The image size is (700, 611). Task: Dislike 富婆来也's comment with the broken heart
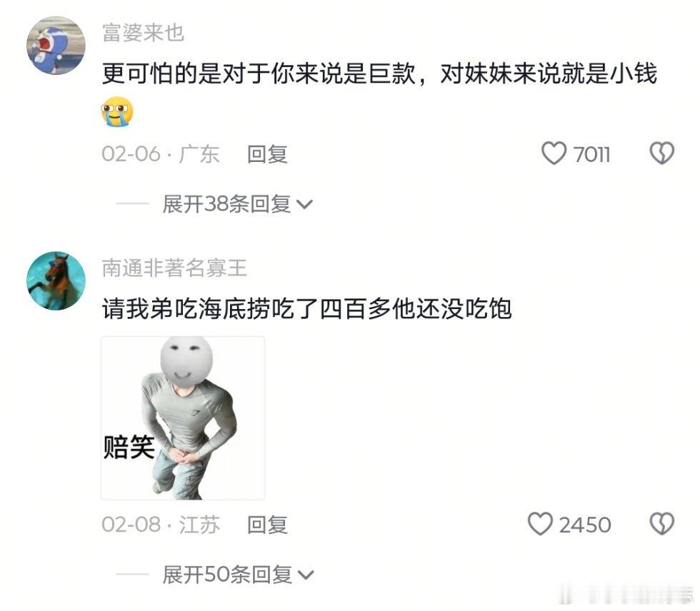(661, 153)
